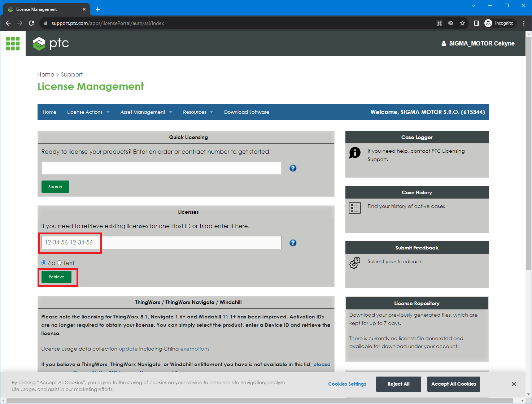Click the info icon in the Case Logger panel
Image resolution: width=532 pixels, height=404 pixels.
tap(355, 152)
